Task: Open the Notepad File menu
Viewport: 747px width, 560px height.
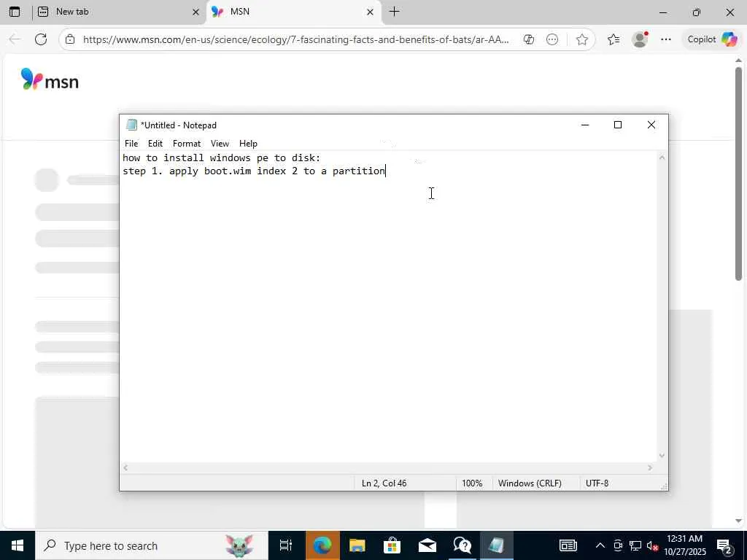Action: pos(131,144)
